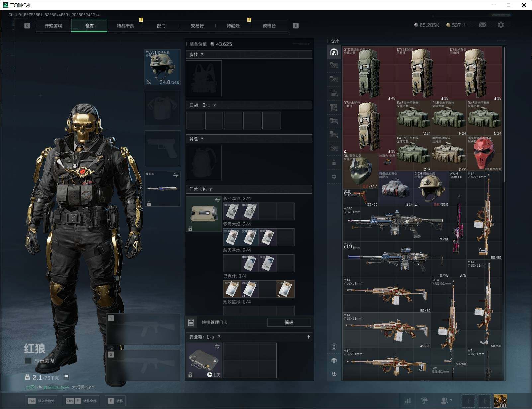
Task: Switch to the 特勤处 tab
Action: tap(233, 26)
